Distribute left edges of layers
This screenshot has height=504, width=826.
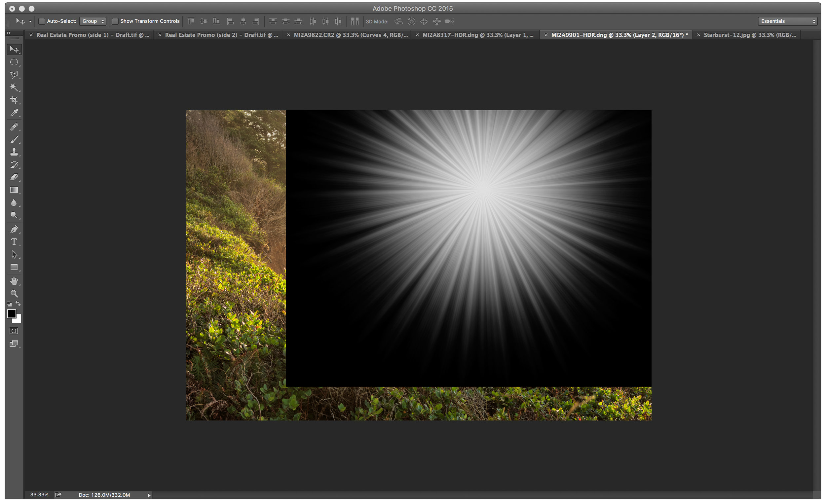pyautogui.click(x=313, y=21)
